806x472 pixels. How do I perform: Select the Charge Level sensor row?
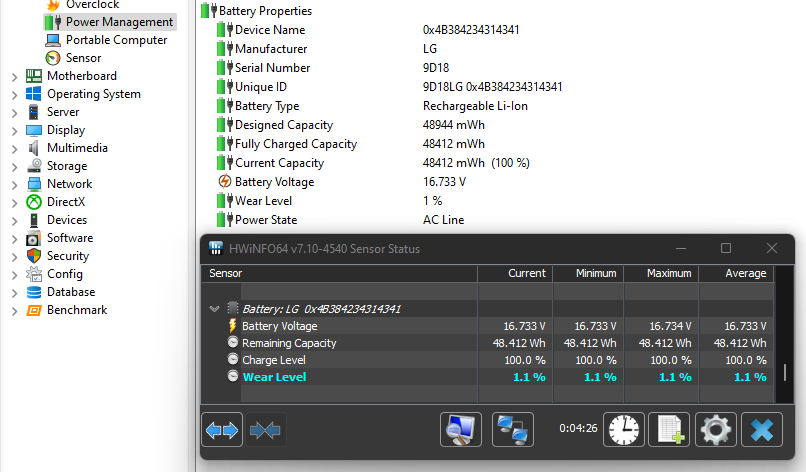click(487, 360)
